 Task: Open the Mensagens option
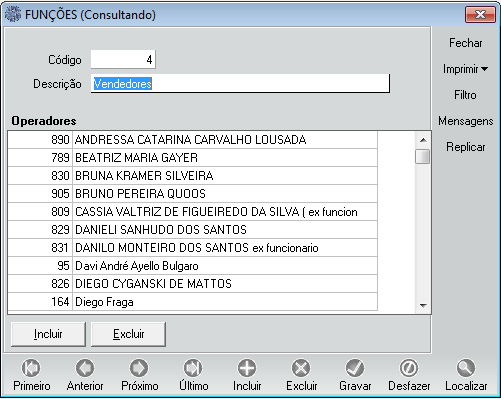tap(466, 121)
